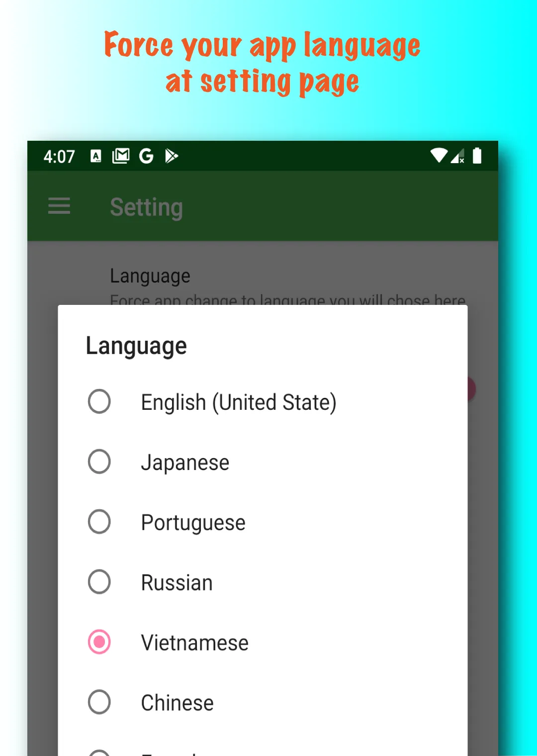Screen dimensions: 537x756
Task: Select the Japanese radio button
Action: click(99, 462)
